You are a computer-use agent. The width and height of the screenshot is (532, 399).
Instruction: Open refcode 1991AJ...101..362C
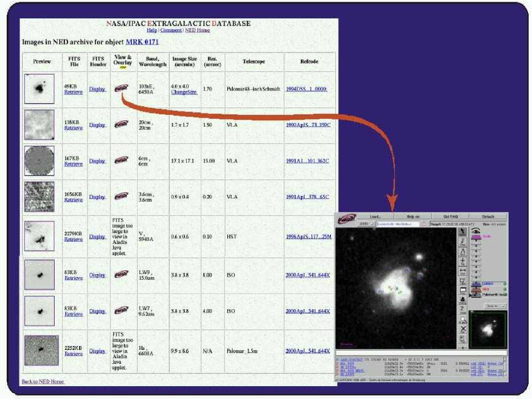(x=307, y=161)
